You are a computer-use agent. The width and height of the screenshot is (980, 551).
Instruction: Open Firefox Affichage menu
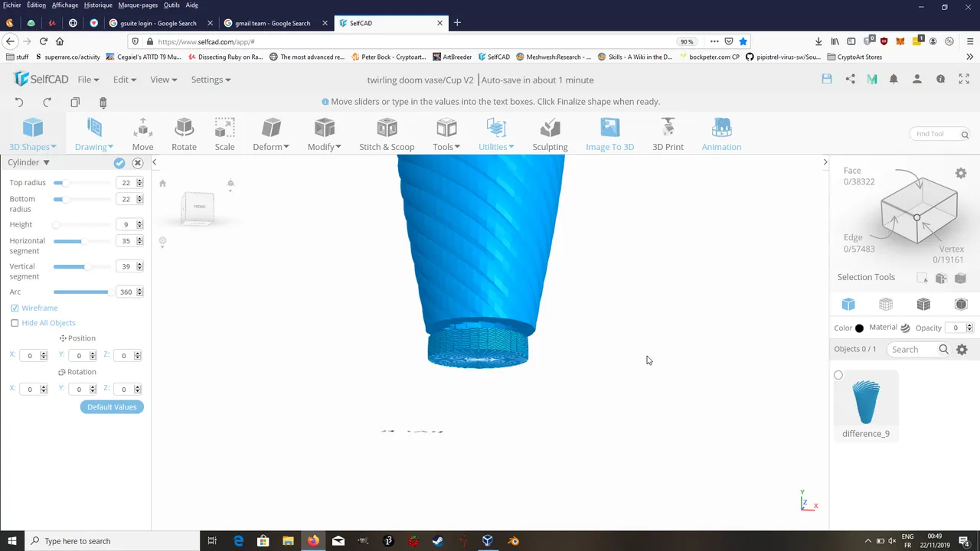[x=65, y=5]
